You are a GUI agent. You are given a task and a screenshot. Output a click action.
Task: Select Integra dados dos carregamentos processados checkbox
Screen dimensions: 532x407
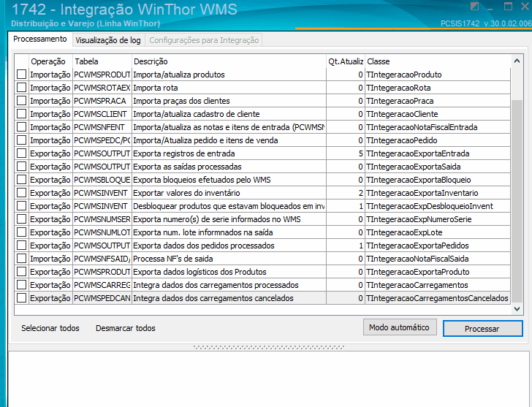(x=22, y=285)
